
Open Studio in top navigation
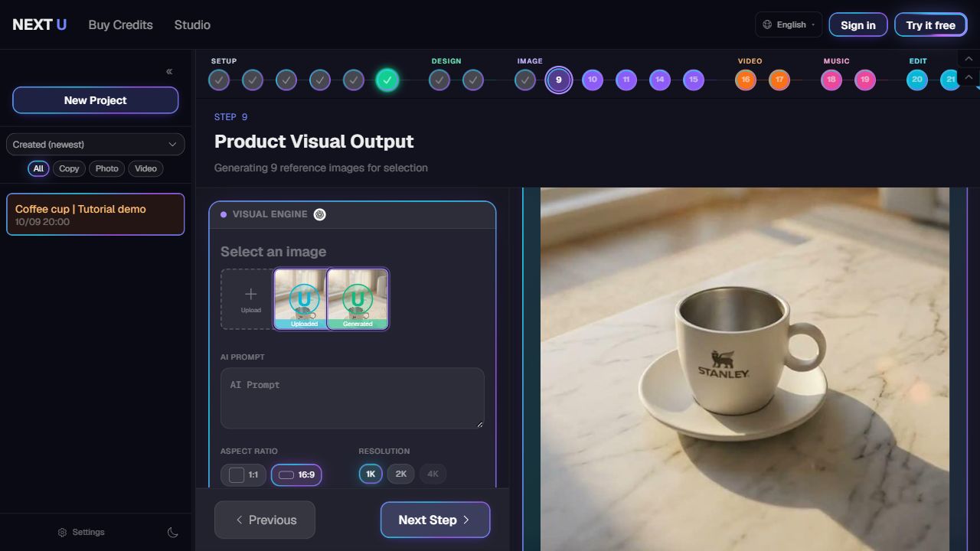pos(192,24)
